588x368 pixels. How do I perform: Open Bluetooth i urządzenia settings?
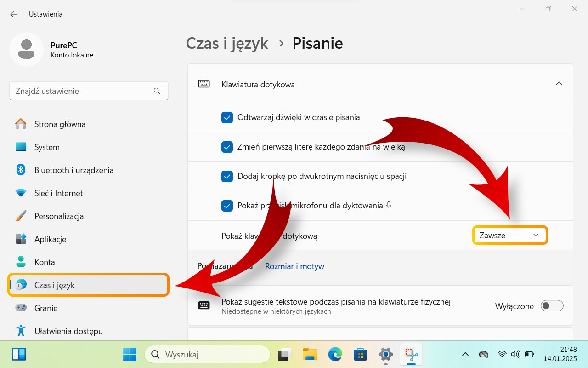(73, 170)
